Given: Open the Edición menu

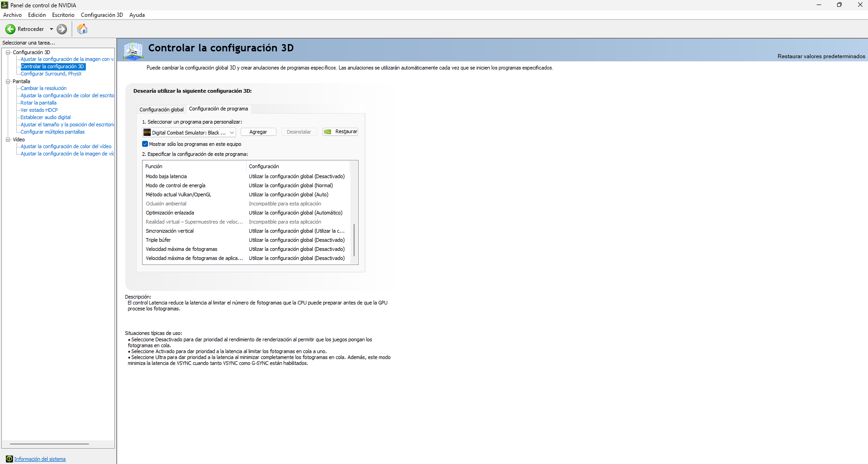Looking at the screenshot, I should tap(37, 15).
